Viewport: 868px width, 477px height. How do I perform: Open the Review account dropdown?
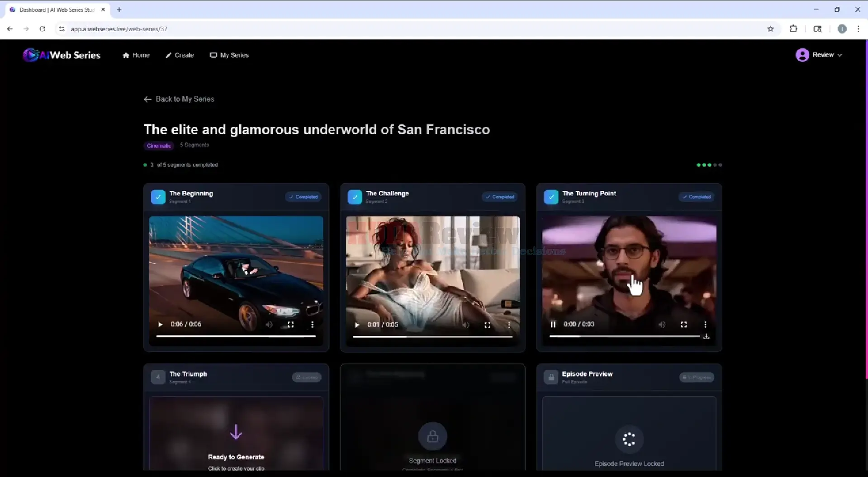click(x=819, y=55)
